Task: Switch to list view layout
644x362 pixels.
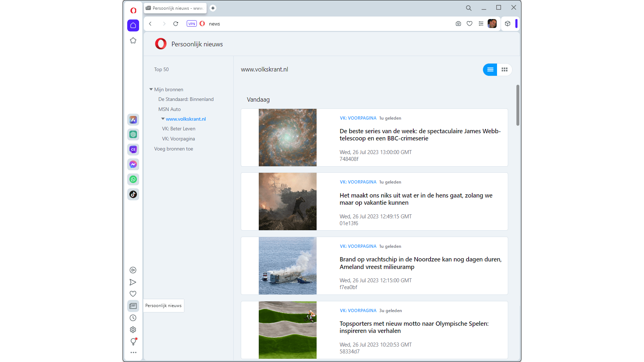Action: (x=490, y=70)
